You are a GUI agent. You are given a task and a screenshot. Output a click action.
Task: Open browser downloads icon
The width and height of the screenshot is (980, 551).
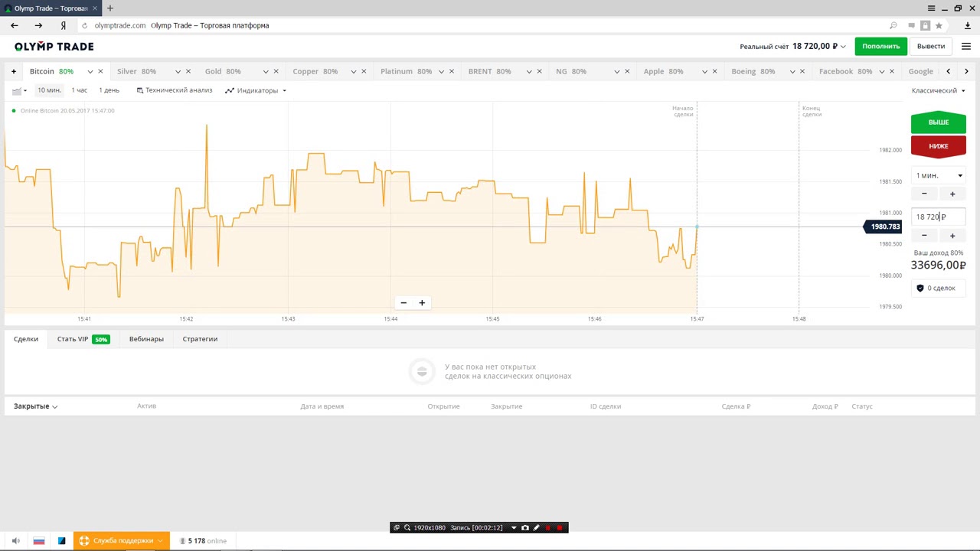point(968,25)
